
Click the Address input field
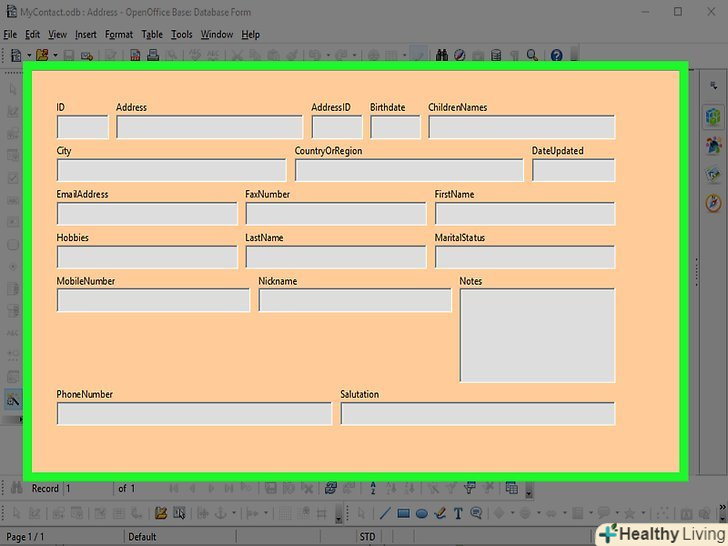(x=209, y=127)
